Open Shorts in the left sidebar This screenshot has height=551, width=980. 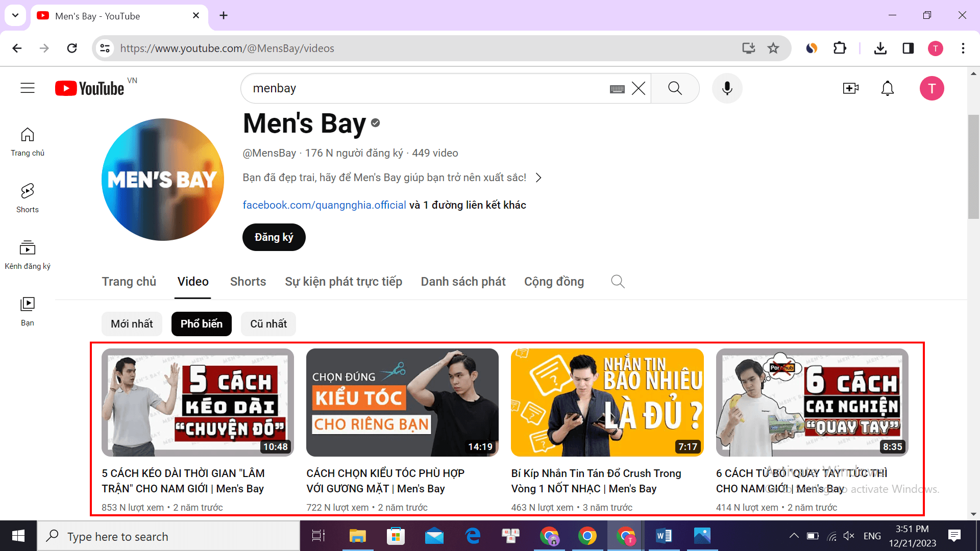coord(28,198)
